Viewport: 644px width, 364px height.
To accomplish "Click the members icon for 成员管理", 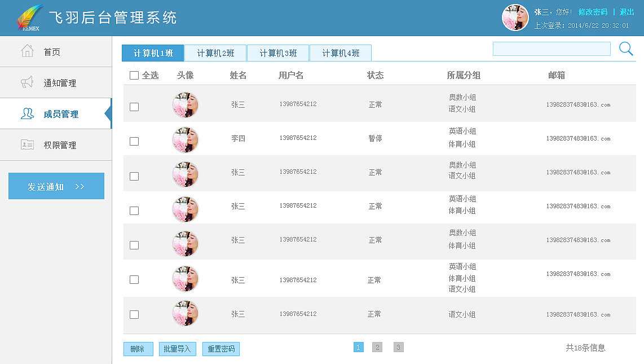I will [27, 113].
